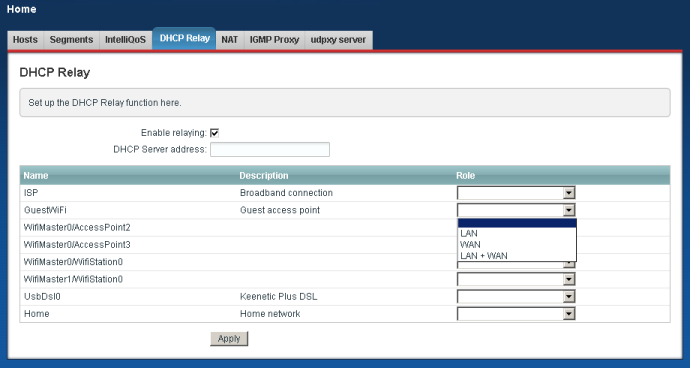Click the Home network description
Viewport: 690px width, 368px height.
click(x=270, y=314)
